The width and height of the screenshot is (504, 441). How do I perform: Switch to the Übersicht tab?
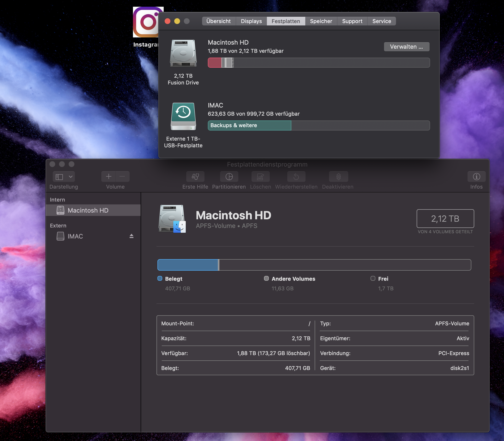pos(218,21)
